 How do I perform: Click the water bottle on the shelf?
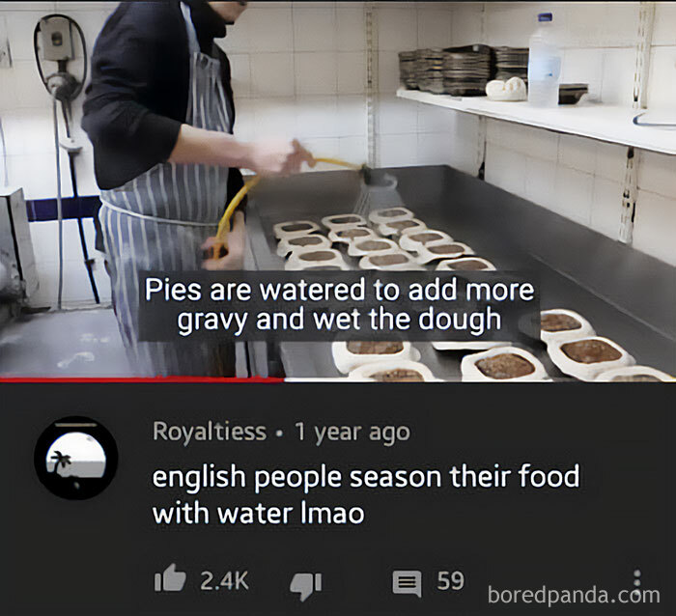coord(544,61)
